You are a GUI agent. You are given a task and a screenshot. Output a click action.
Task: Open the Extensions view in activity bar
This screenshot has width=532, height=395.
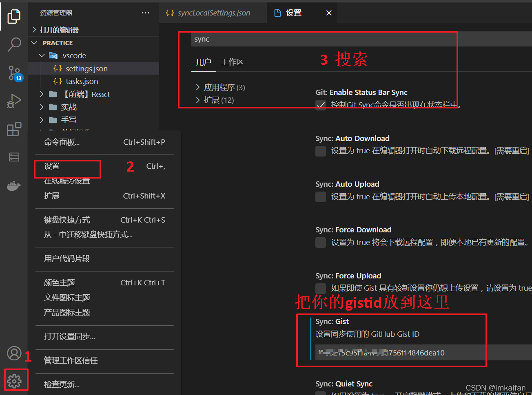tap(14, 129)
